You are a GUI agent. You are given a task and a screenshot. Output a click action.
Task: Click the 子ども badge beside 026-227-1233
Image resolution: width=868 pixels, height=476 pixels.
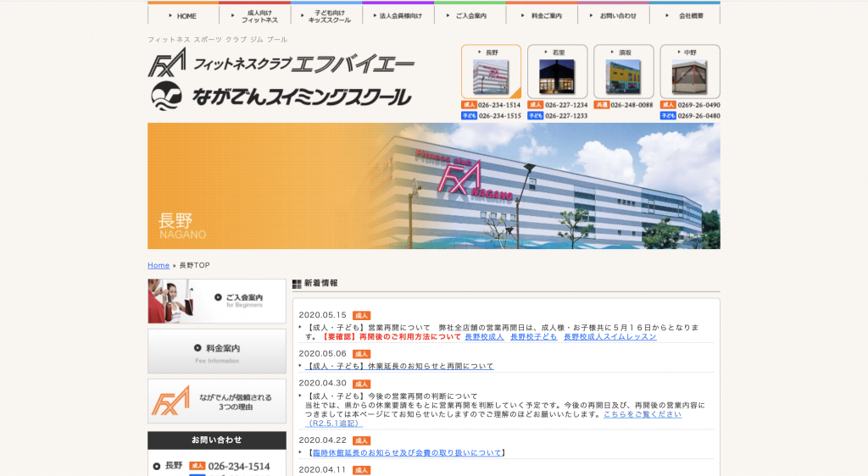pyautogui.click(x=536, y=115)
